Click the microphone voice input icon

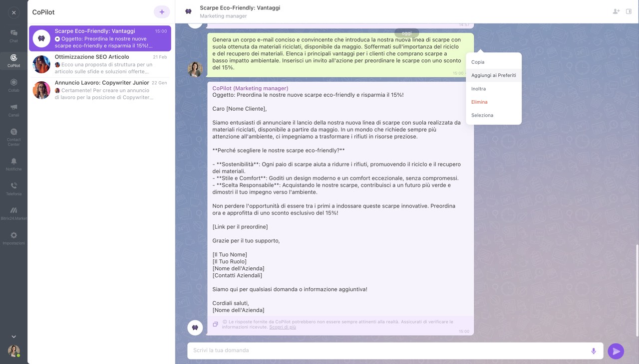click(x=594, y=351)
